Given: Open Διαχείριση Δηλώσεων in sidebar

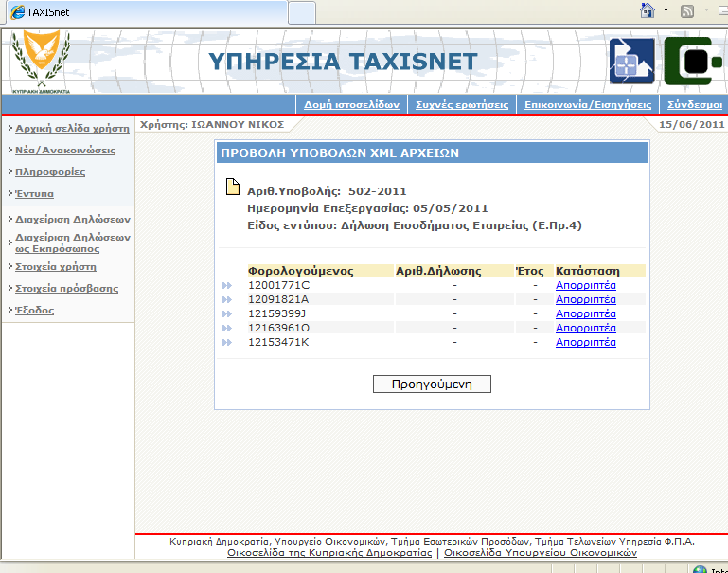Looking at the screenshot, I should [x=73, y=219].
